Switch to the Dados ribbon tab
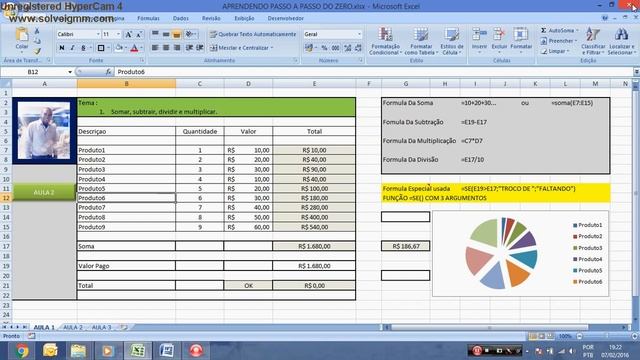 coord(180,18)
